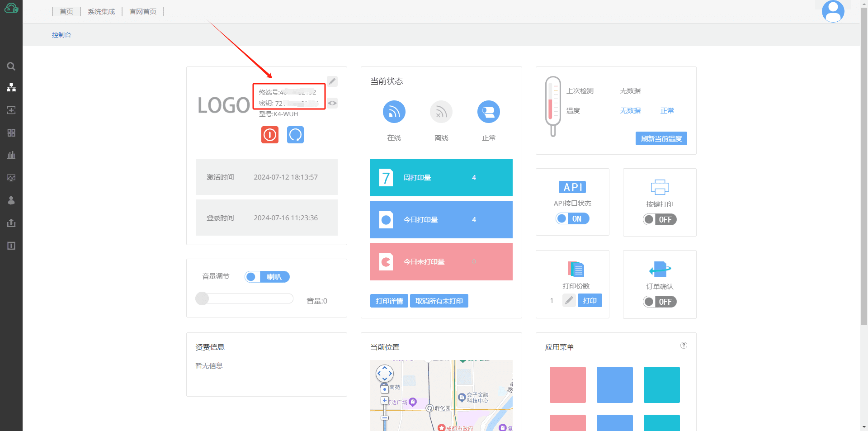
Task: Open the 系统集成 menu item
Action: [101, 11]
